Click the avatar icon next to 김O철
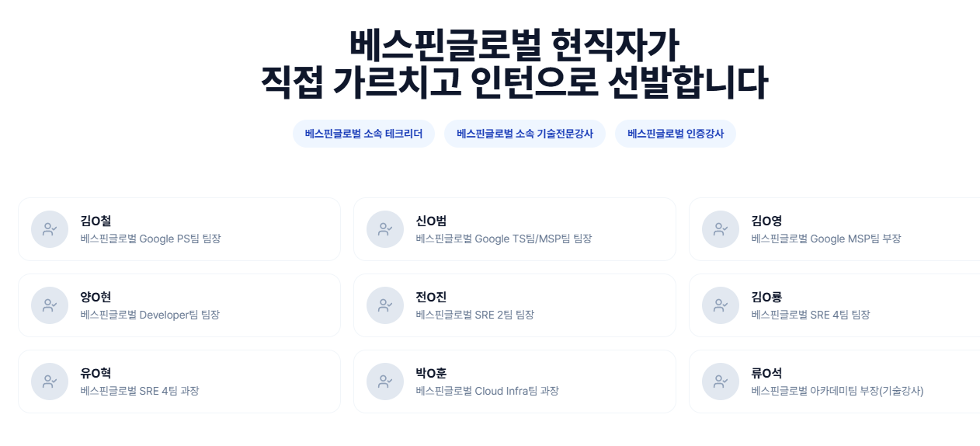 coord(50,229)
